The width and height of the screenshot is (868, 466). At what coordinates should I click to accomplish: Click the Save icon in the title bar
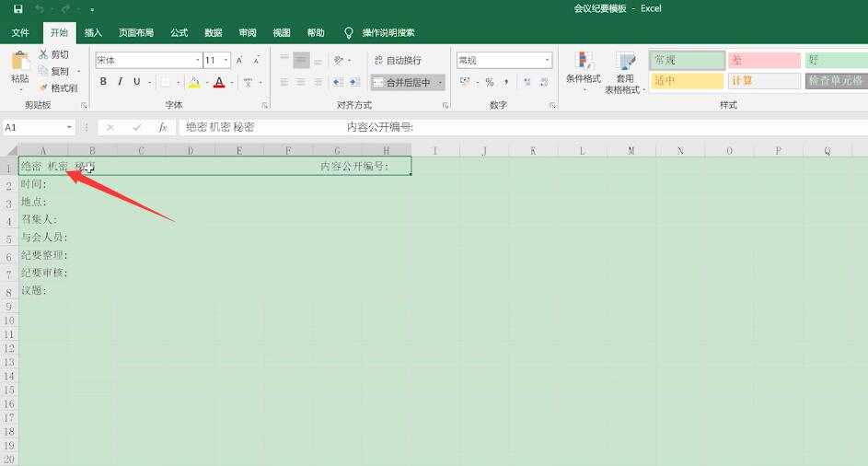click(18, 9)
